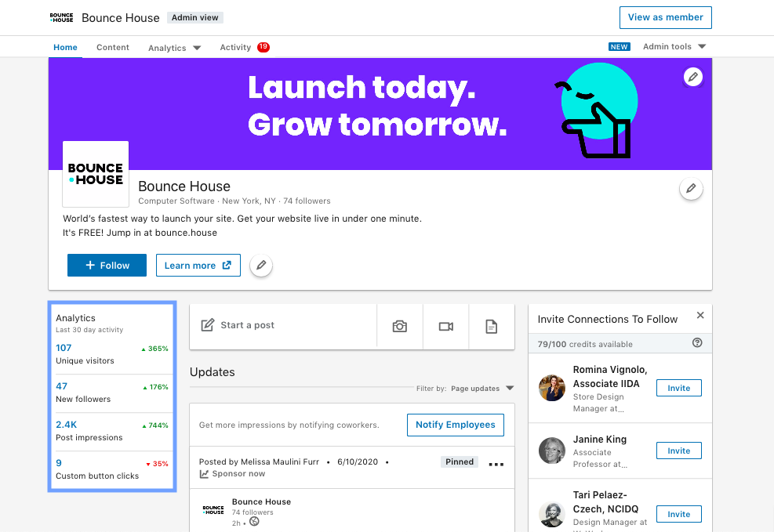774x532 pixels.
Task: Click the Pinned label on the post
Action: [459, 462]
